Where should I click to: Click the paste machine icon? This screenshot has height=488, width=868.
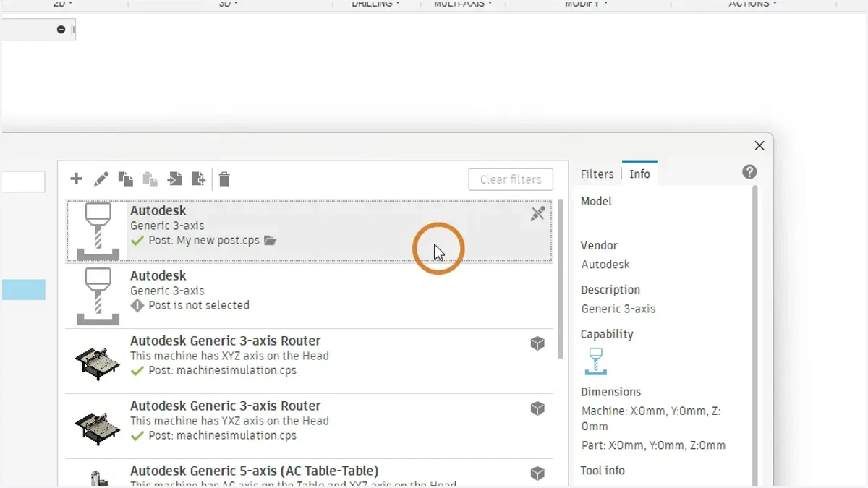click(x=150, y=179)
